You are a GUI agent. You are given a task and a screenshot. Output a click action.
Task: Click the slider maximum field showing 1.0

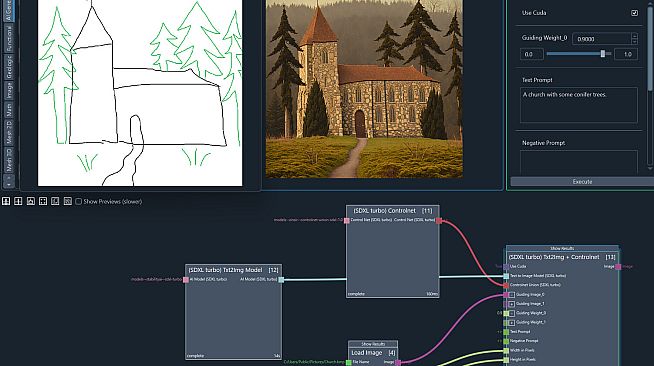click(626, 54)
